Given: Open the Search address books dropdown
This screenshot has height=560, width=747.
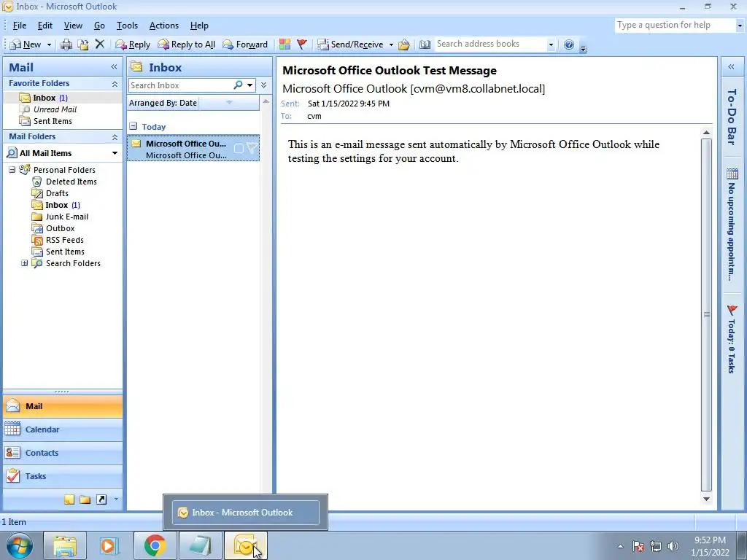Looking at the screenshot, I should pos(551,44).
